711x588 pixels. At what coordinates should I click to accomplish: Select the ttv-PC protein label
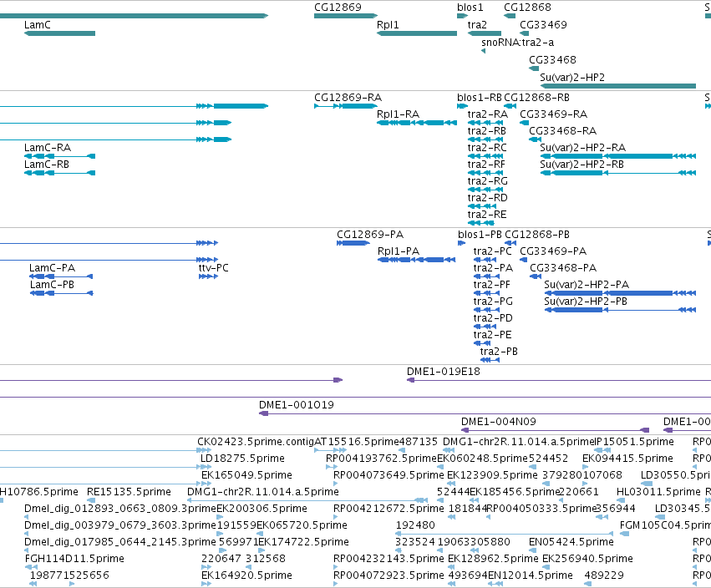pos(214,268)
